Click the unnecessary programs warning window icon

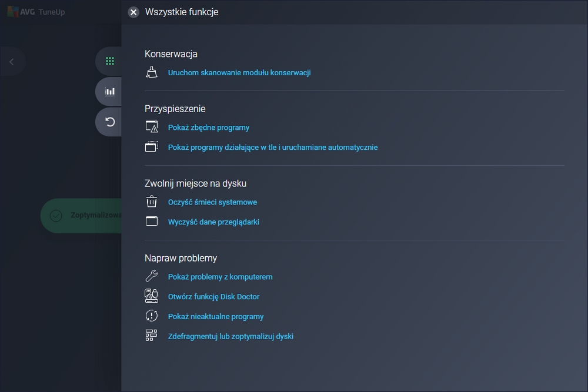point(152,127)
